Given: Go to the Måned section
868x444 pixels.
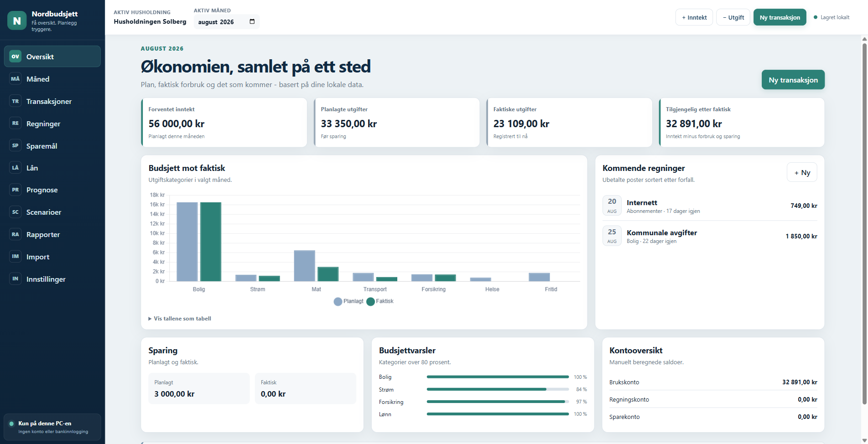Looking at the screenshot, I should [x=52, y=79].
